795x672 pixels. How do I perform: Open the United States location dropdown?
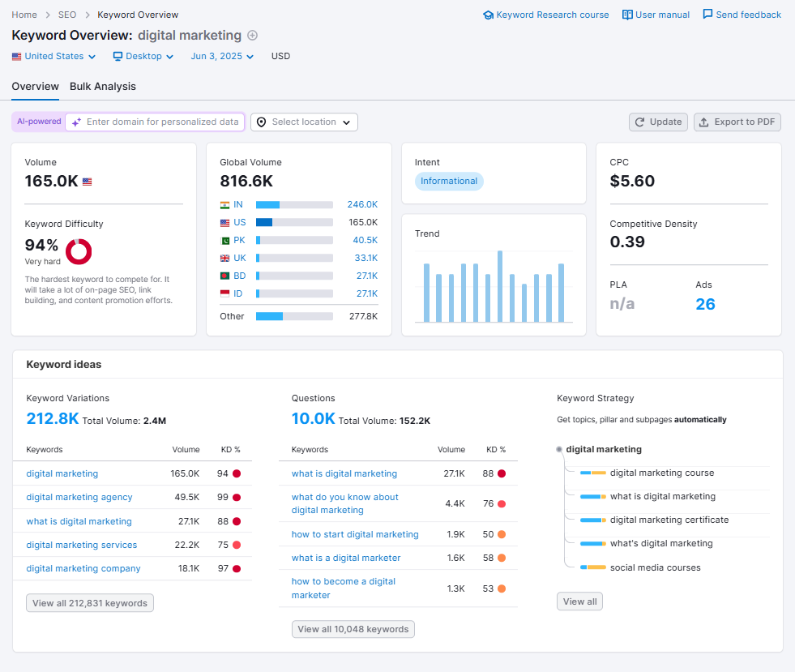[53, 56]
